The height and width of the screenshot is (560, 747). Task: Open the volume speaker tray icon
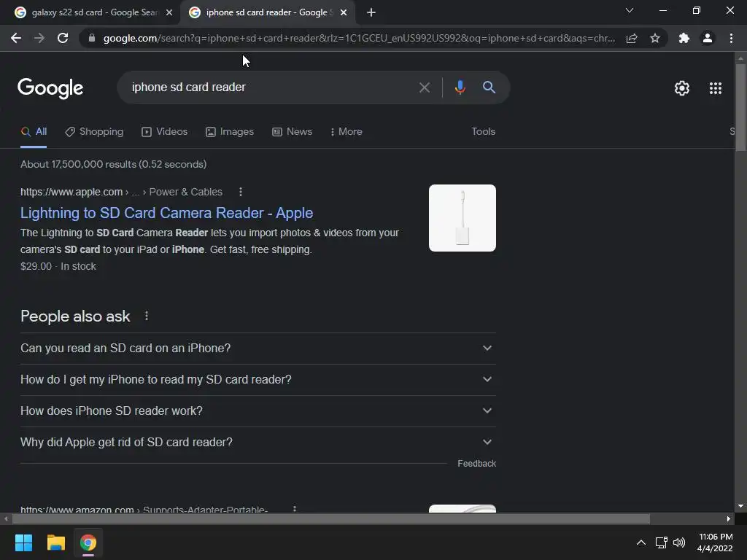tap(679, 542)
